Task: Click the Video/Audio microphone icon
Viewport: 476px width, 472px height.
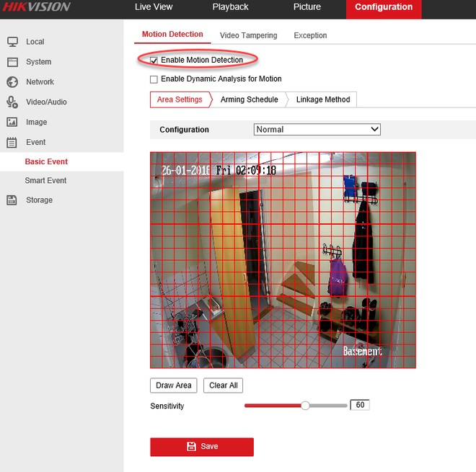Action: 12,102
